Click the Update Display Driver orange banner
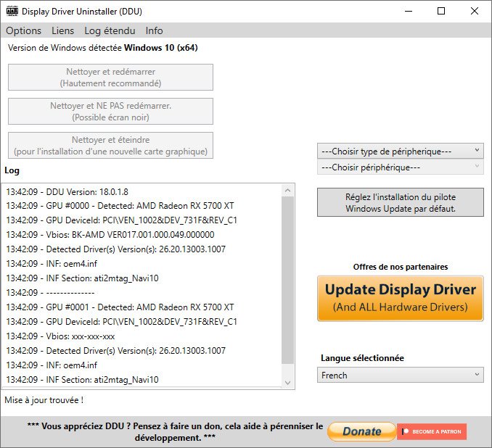Image resolution: width=492 pixels, height=448 pixels. (x=400, y=298)
